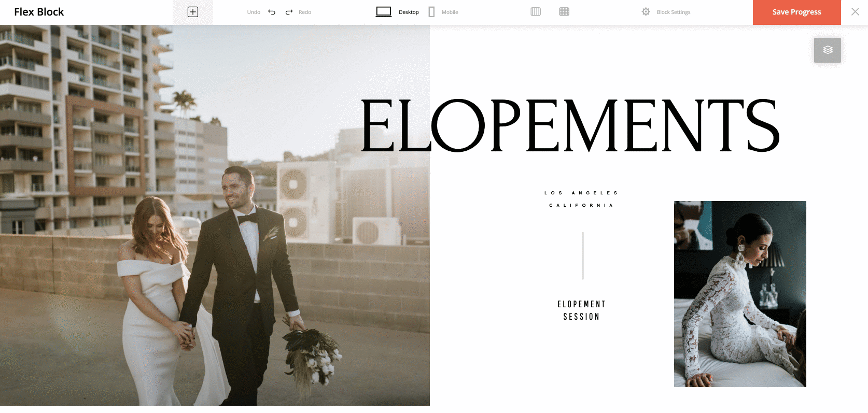
Task: Select the Los Angeles California text
Action: [x=581, y=199]
